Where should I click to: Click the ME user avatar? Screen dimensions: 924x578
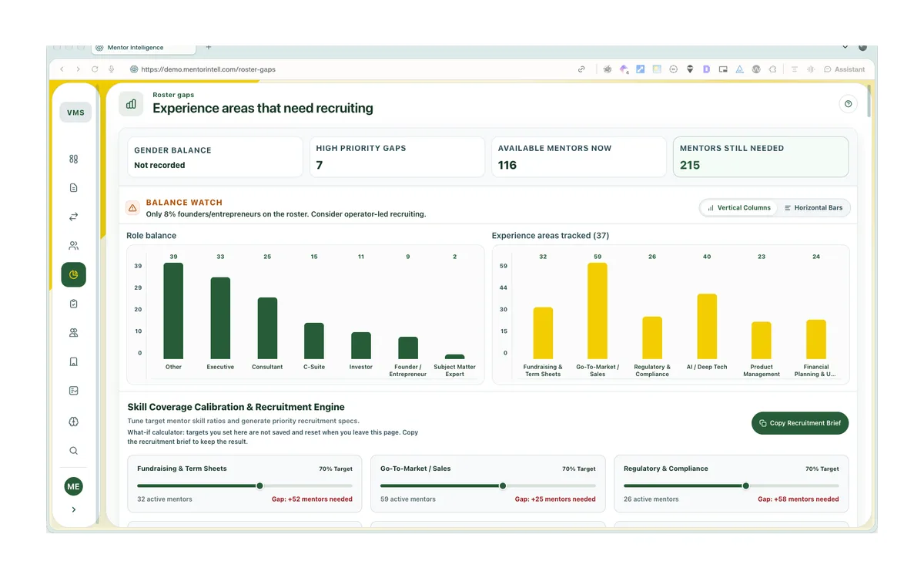point(73,486)
